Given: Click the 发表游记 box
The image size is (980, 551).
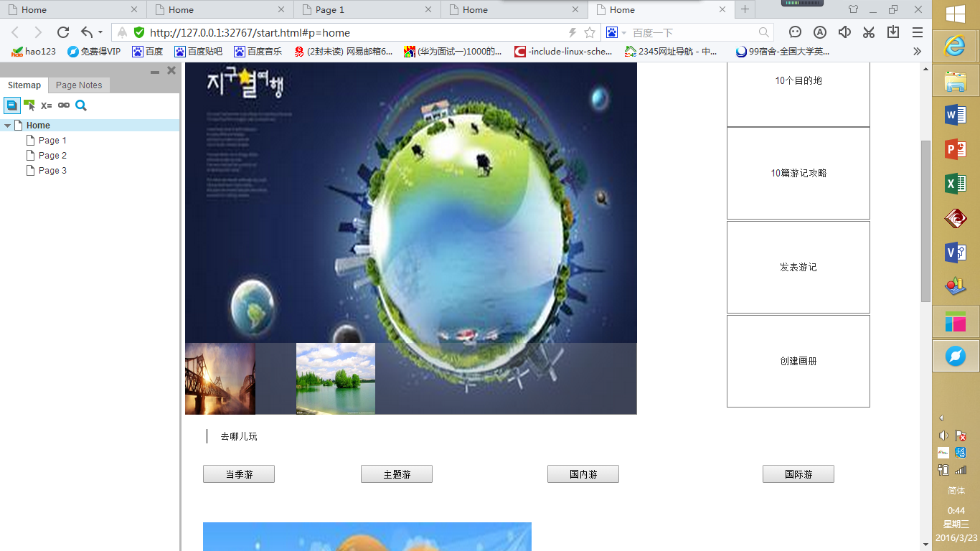Looking at the screenshot, I should point(798,267).
